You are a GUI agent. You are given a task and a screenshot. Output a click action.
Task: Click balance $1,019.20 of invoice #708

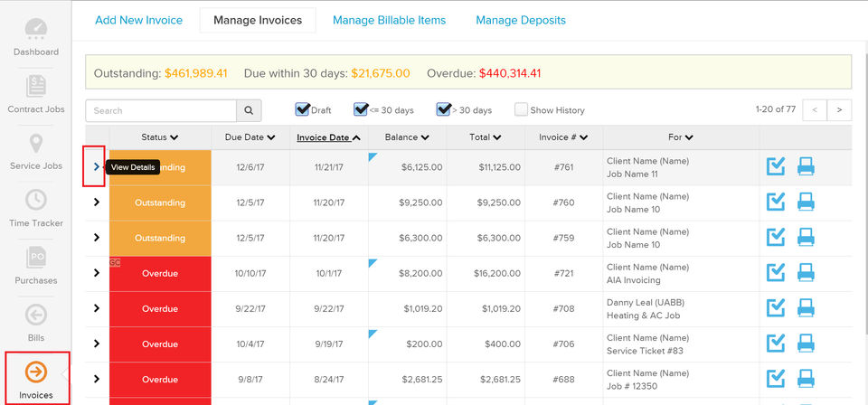(423, 309)
